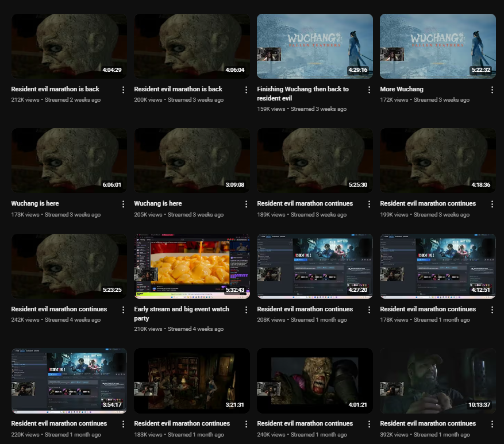
Task: Show the options menu for the 178K views video
Action: click(x=492, y=310)
